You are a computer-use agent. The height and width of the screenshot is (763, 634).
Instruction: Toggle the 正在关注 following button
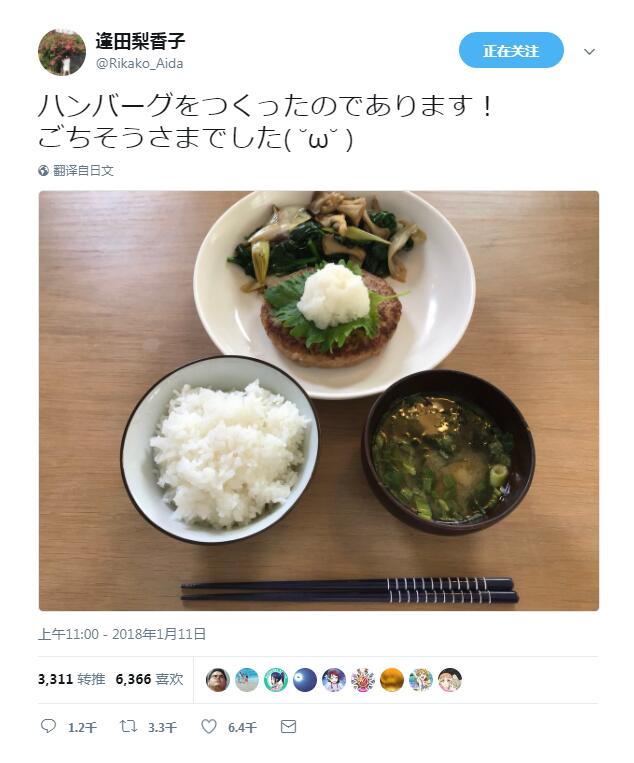(x=511, y=51)
